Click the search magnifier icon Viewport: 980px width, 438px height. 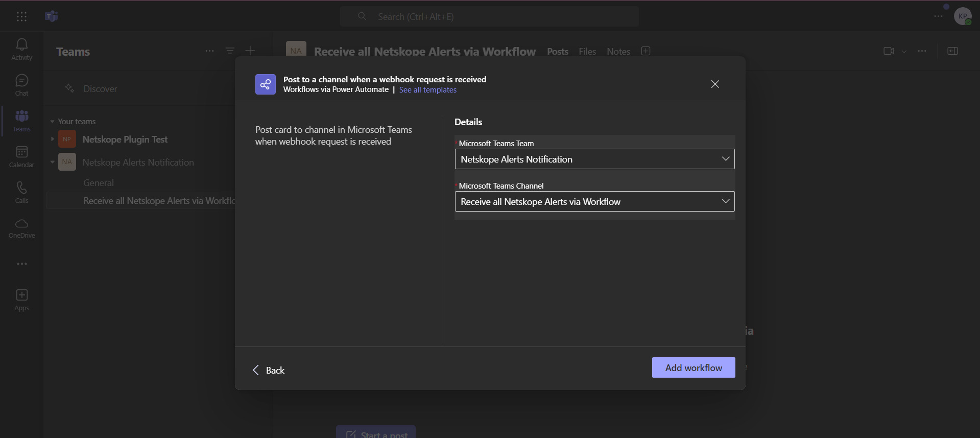362,16
